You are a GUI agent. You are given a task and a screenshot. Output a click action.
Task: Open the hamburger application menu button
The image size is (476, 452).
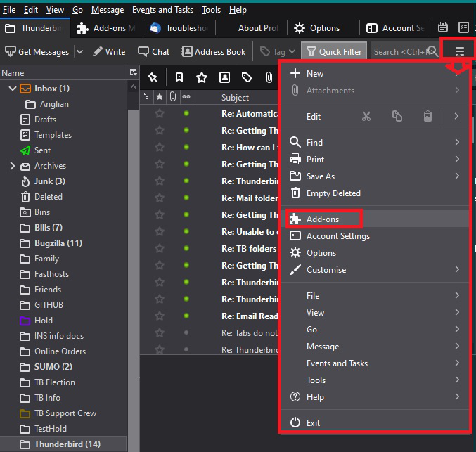click(x=460, y=51)
